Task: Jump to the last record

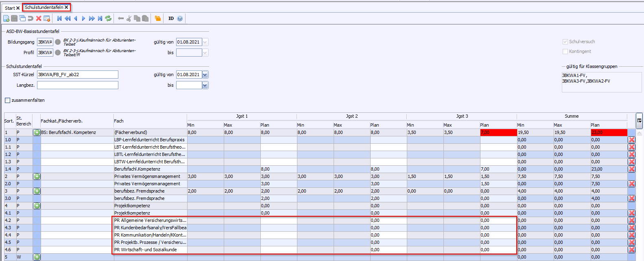Action: (x=100, y=18)
